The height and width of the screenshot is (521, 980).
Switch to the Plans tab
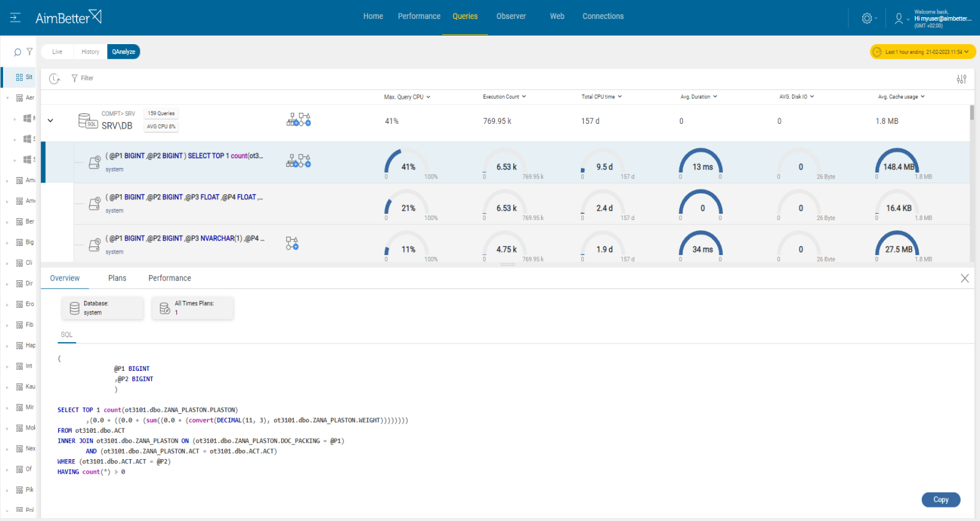coord(117,278)
